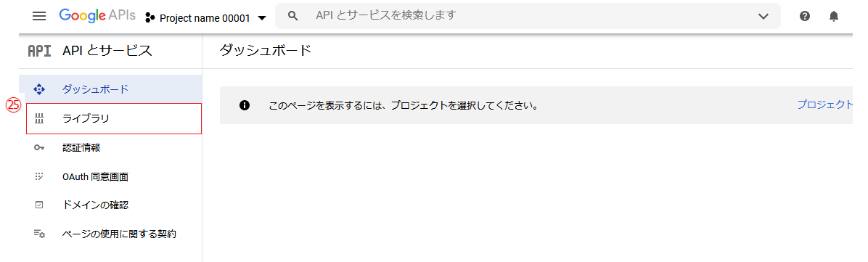Open the hamburger navigation menu
868x262 pixels.
(x=39, y=16)
